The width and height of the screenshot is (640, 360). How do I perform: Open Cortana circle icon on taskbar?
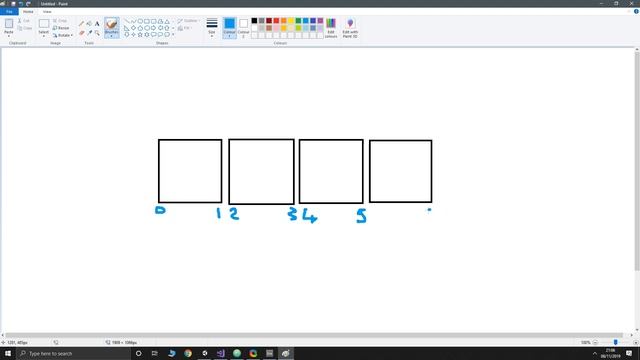[138, 353]
